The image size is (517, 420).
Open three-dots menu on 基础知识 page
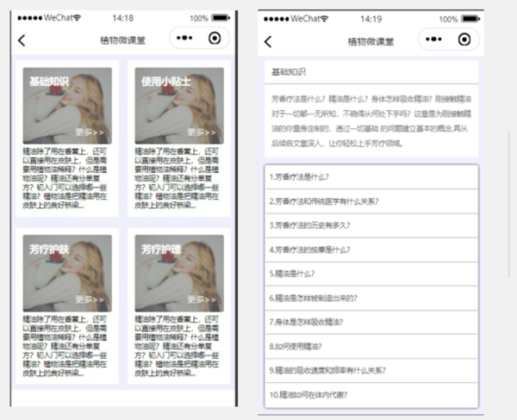point(437,40)
